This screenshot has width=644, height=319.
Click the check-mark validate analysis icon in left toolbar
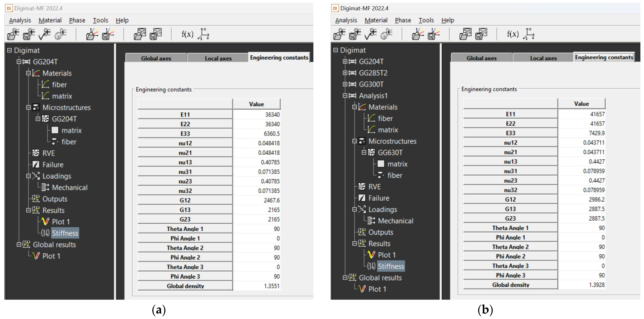tap(45, 34)
